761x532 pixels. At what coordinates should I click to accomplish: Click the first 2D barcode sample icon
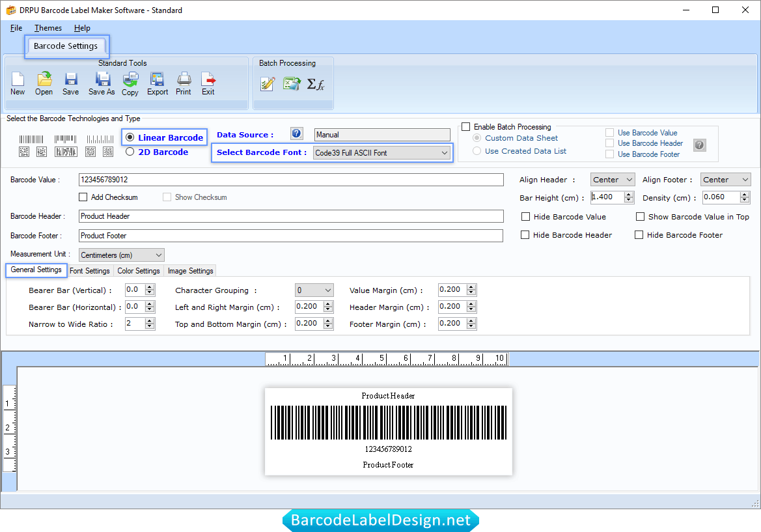coord(24,152)
